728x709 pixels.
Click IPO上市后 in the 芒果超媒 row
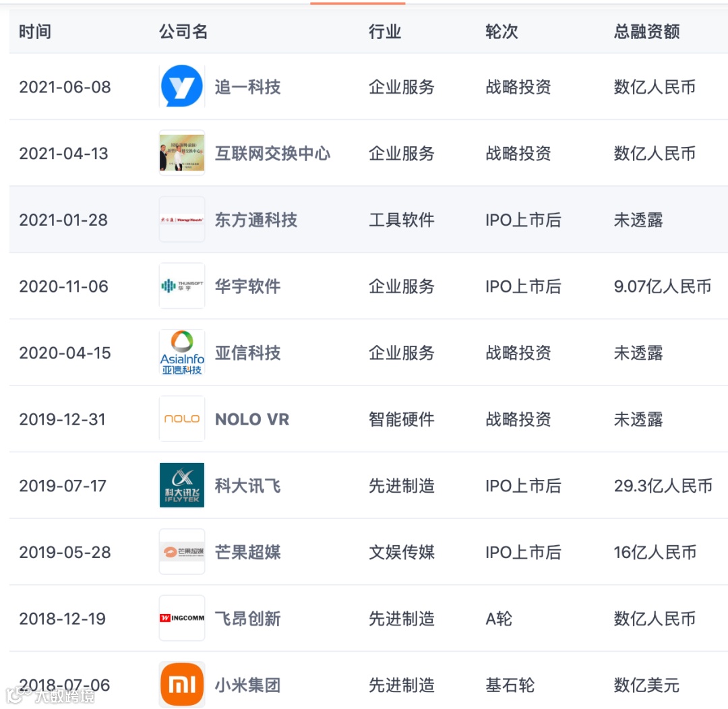tap(523, 552)
